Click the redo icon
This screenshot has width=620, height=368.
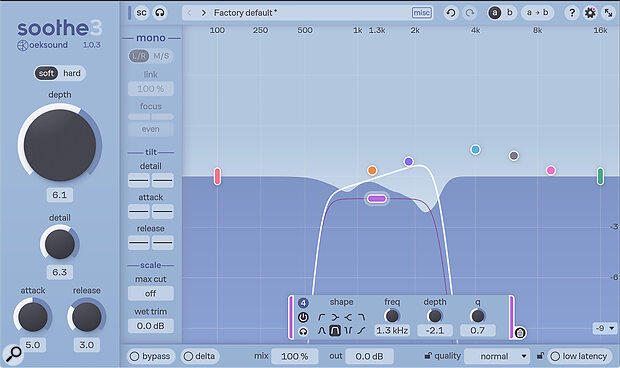coord(470,13)
